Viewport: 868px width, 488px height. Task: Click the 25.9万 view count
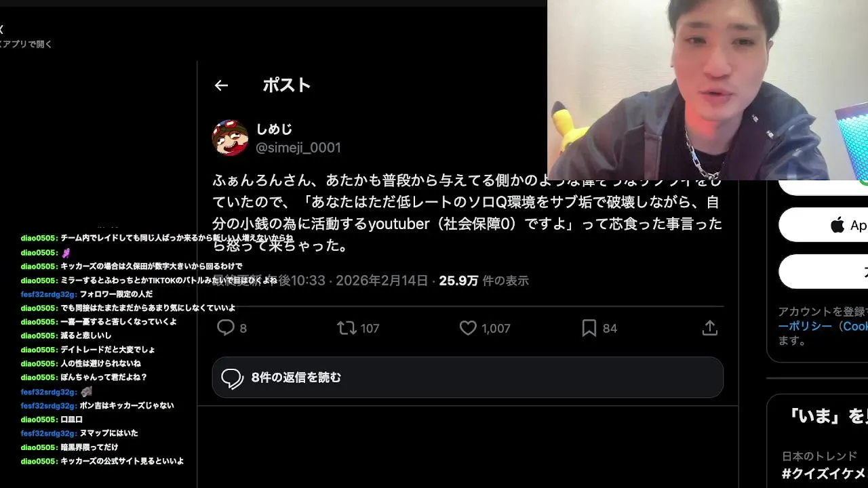(x=458, y=281)
